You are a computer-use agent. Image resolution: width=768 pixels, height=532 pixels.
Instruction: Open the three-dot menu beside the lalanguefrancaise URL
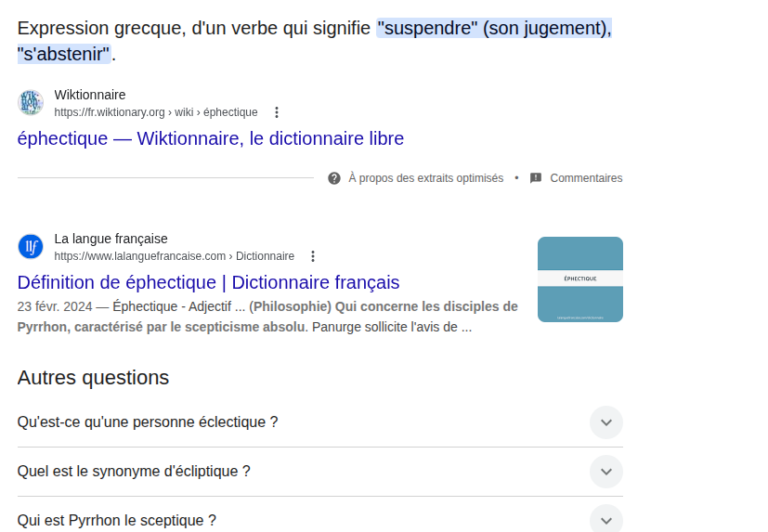[313, 256]
